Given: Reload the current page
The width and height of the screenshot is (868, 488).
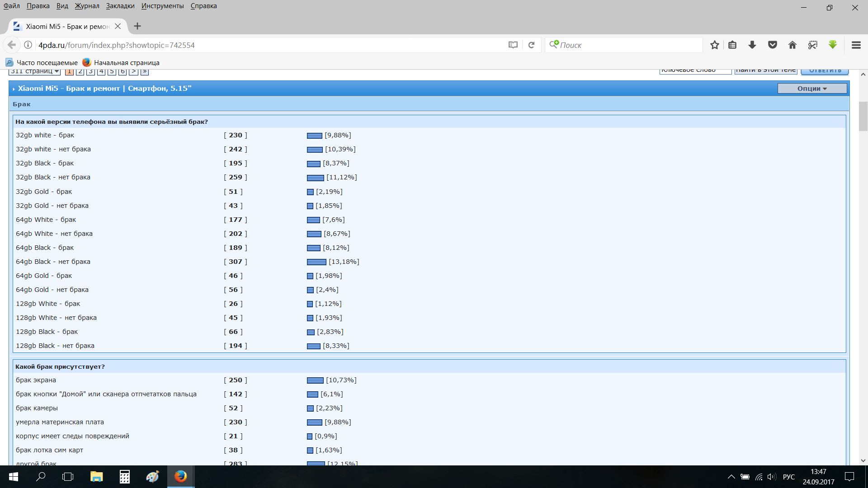Looking at the screenshot, I should coord(532,45).
